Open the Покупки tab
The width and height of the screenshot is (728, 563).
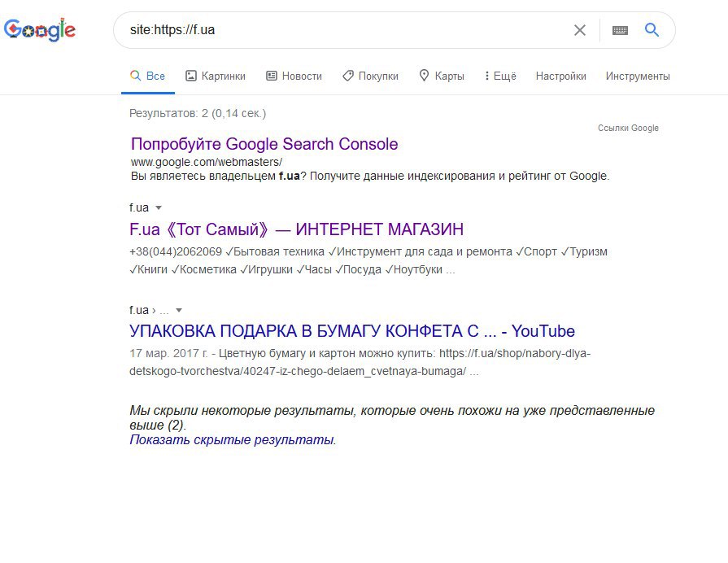370,76
